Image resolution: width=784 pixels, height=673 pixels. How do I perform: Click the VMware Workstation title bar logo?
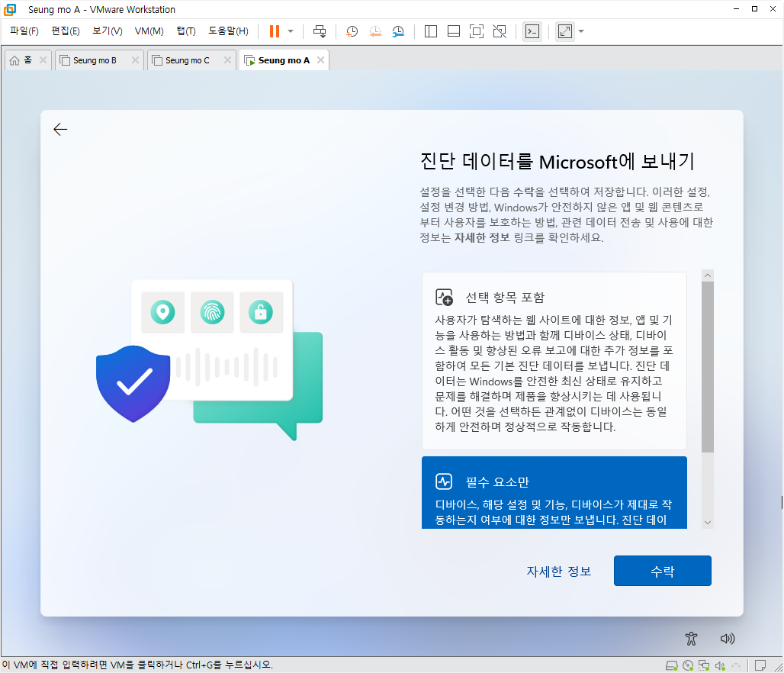pyautogui.click(x=10, y=9)
